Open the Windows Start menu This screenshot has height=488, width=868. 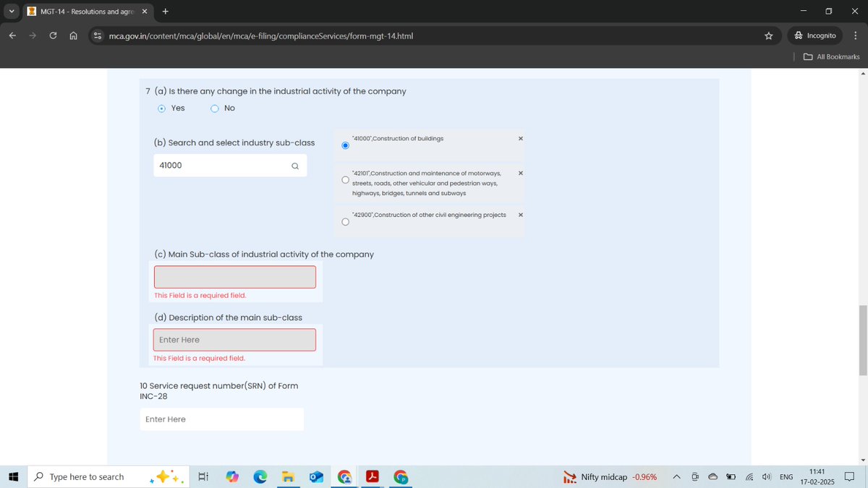[x=13, y=477]
